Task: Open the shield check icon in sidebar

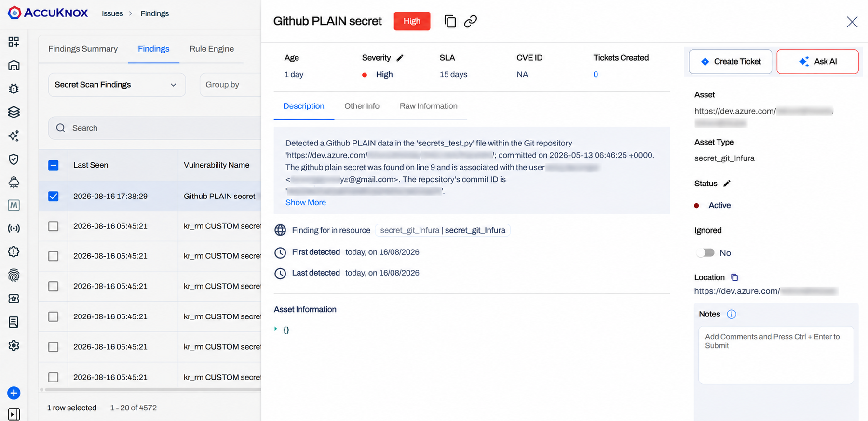Action: [14, 159]
